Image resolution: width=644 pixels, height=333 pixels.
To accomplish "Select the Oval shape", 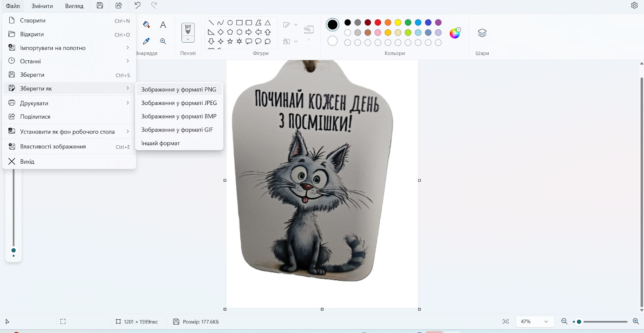I will (230, 23).
